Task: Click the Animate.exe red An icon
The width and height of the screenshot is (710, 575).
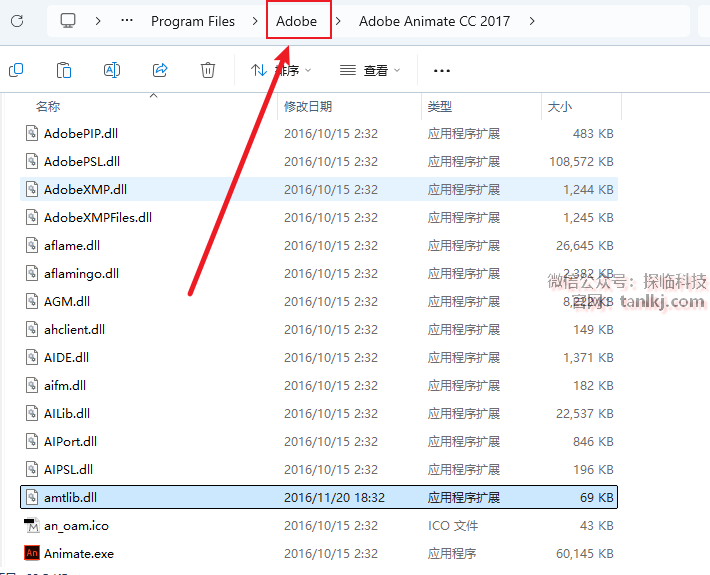Action: [32, 553]
